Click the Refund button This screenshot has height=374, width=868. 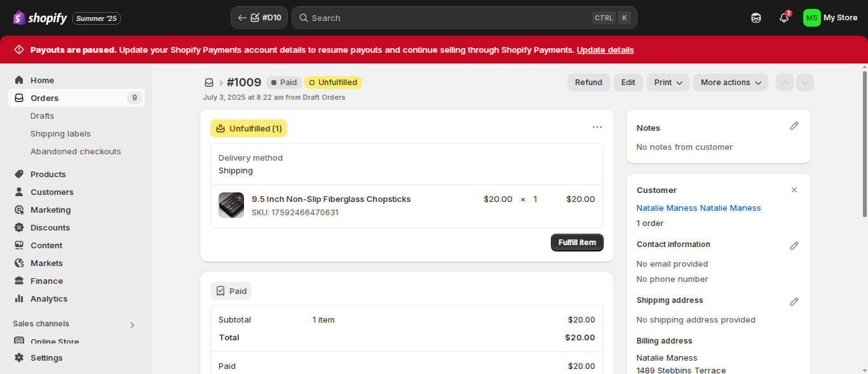coord(588,83)
